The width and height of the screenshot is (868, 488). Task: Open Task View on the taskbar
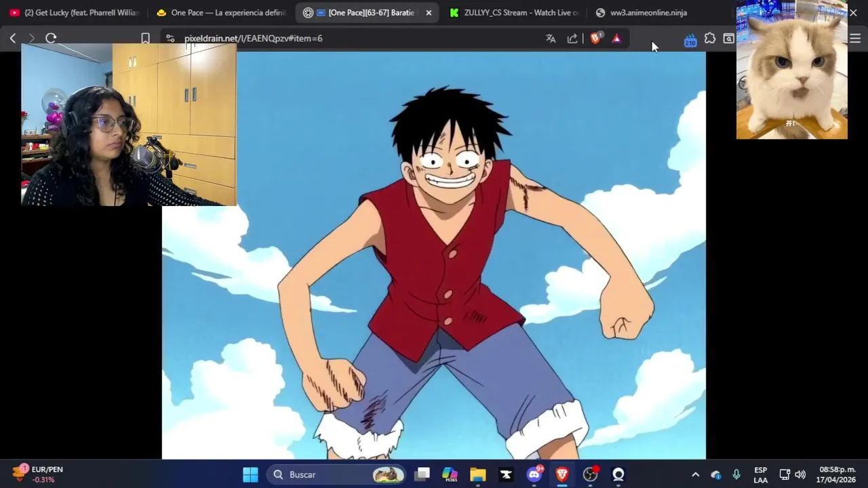(422, 474)
